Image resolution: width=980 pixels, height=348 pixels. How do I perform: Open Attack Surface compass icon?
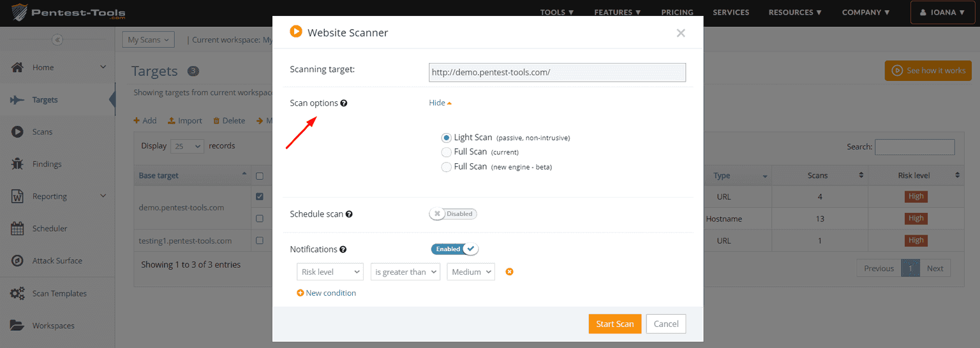click(18, 261)
